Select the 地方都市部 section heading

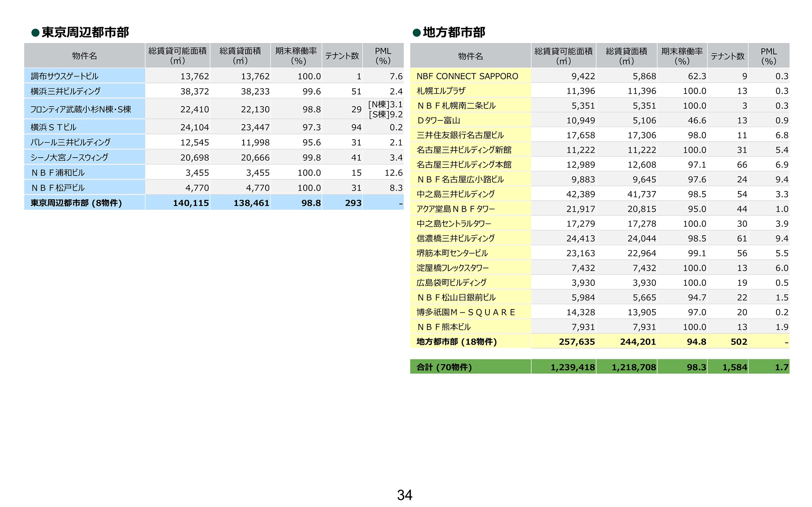point(454,32)
